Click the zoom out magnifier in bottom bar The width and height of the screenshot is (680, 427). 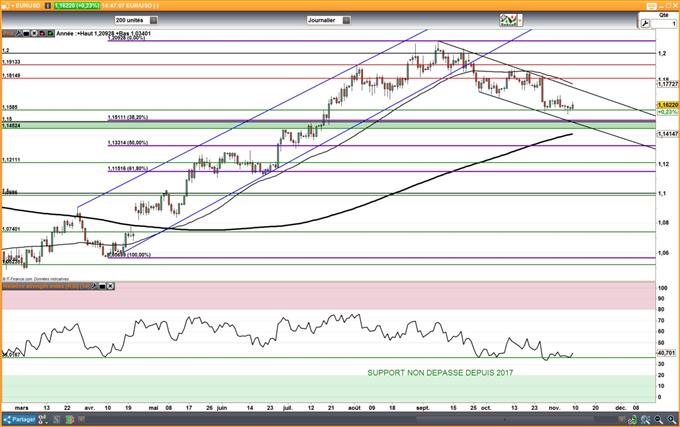658,419
